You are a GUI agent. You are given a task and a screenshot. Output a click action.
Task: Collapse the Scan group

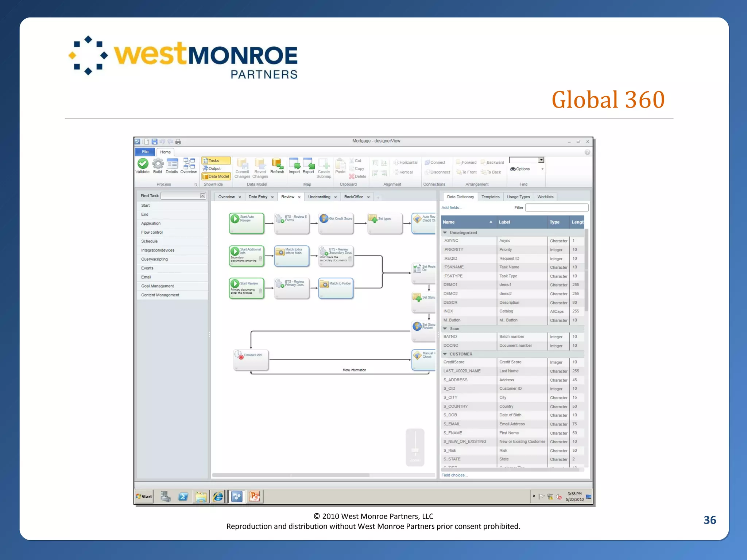click(445, 328)
